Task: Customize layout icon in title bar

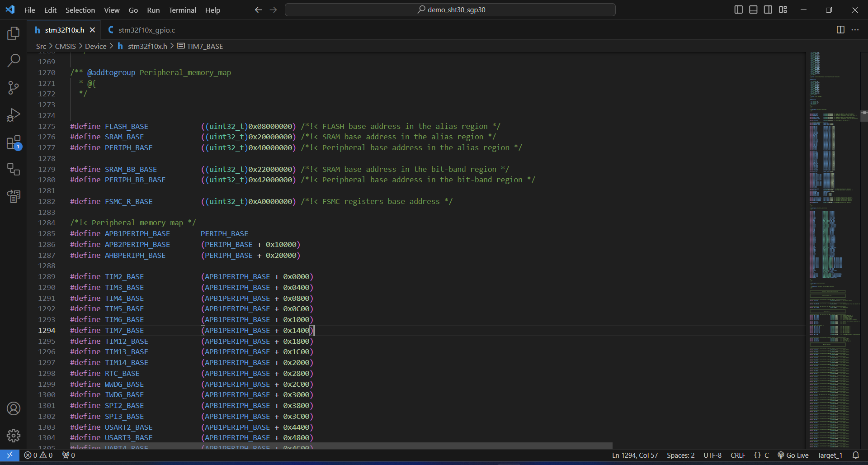Action: (x=783, y=9)
